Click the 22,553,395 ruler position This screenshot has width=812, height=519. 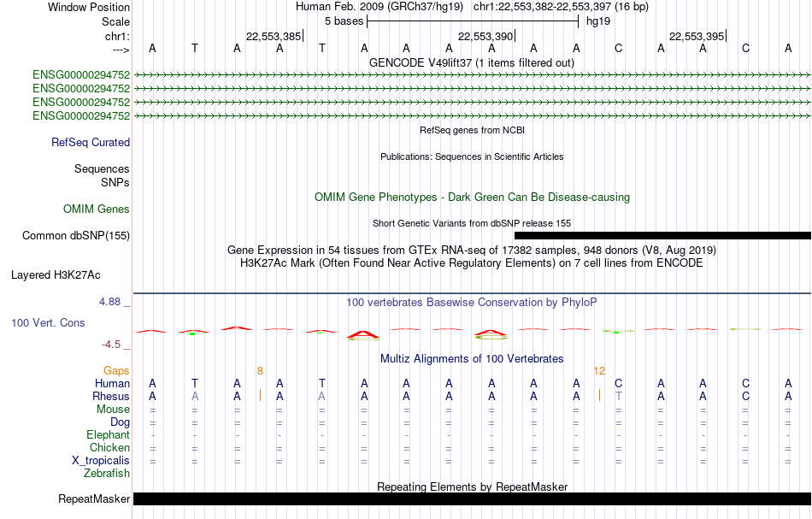(697, 36)
